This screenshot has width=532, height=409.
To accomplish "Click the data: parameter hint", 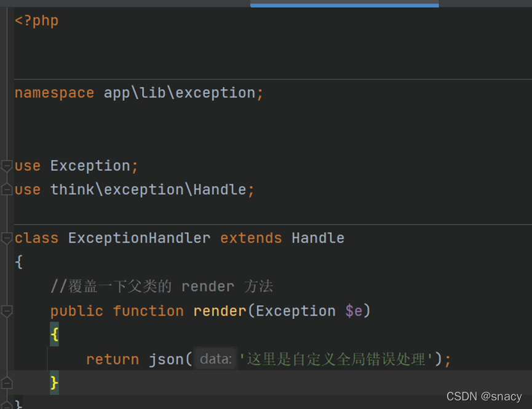I will click(215, 359).
